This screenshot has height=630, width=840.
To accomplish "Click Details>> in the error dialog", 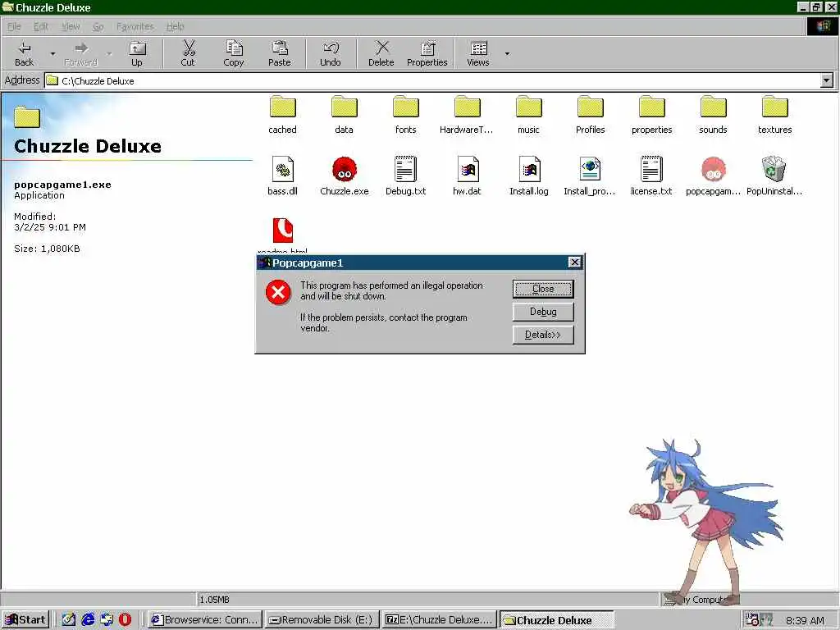I will point(543,335).
